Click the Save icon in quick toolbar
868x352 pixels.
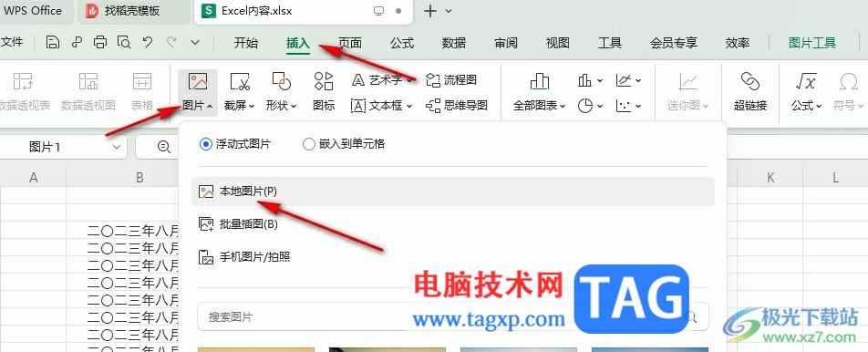point(53,43)
